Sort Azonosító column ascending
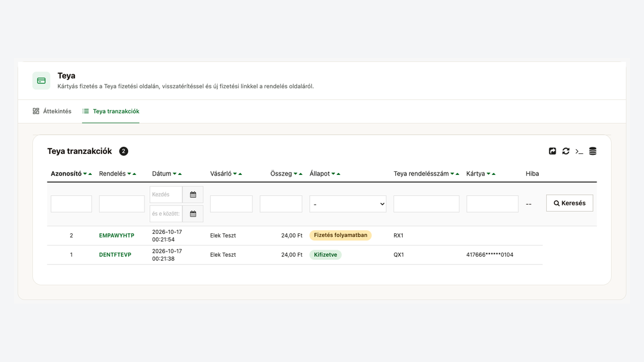The image size is (644, 362). click(90, 174)
